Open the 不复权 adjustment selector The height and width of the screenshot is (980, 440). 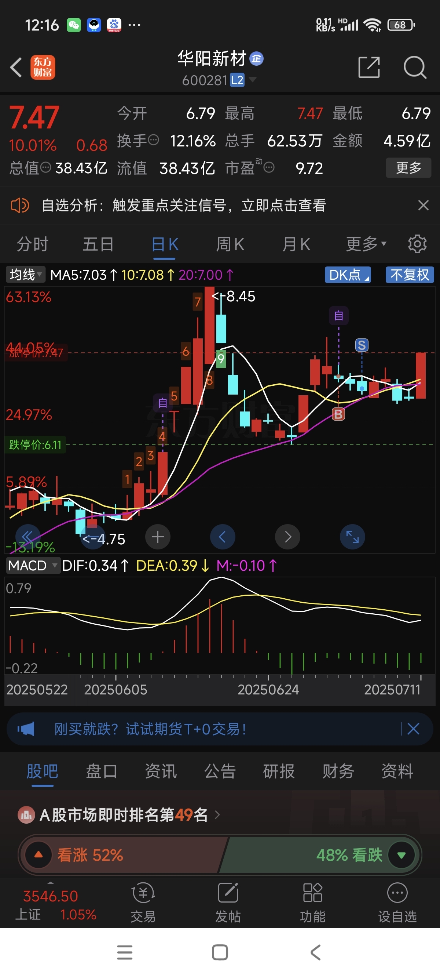410,275
